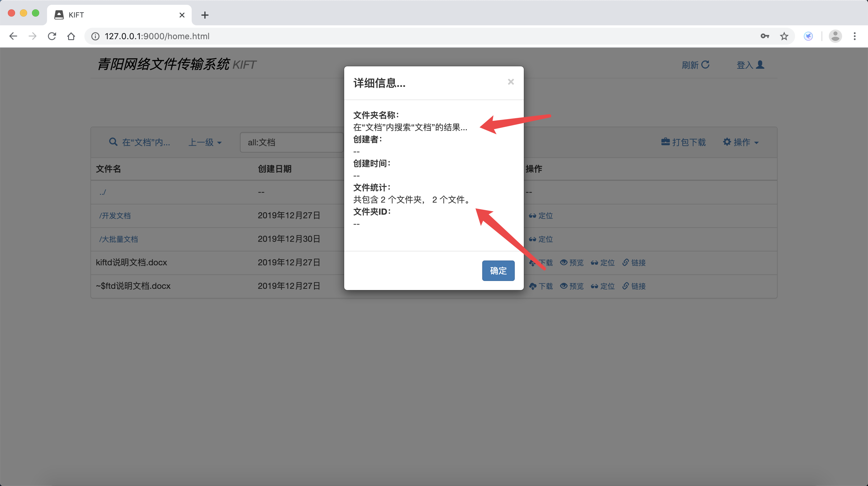Image resolution: width=868 pixels, height=486 pixels.
Task: Open Chrome three-dot menu
Action: tap(854, 36)
